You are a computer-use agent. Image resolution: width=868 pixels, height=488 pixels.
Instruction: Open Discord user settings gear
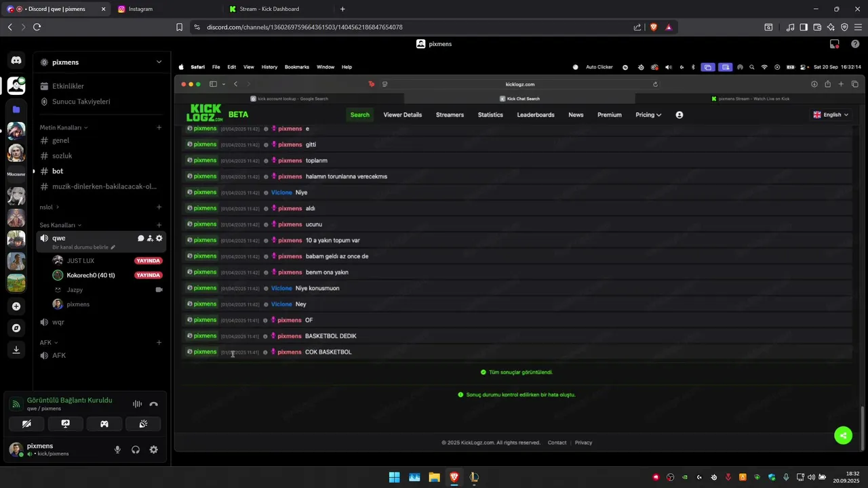(154, 449)
